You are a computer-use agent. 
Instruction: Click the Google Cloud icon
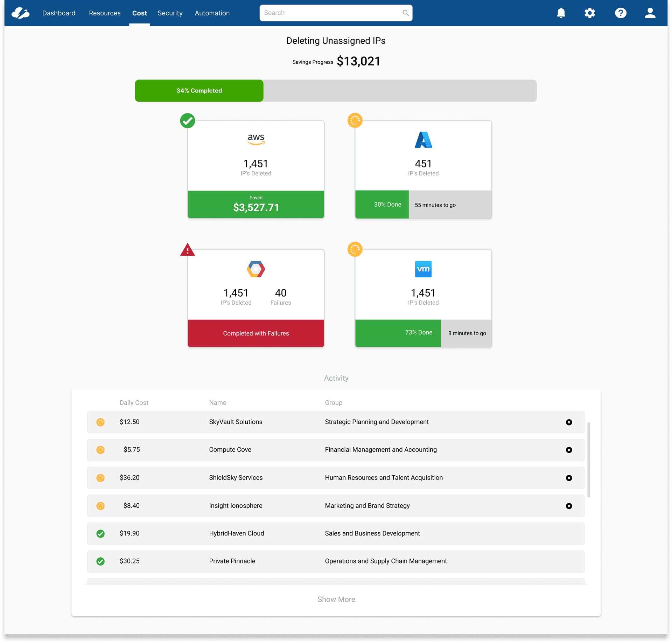coord(256,269)
